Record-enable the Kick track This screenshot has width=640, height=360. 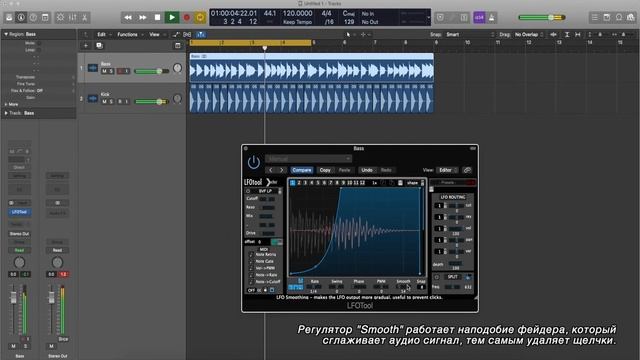tap(120, 102)
